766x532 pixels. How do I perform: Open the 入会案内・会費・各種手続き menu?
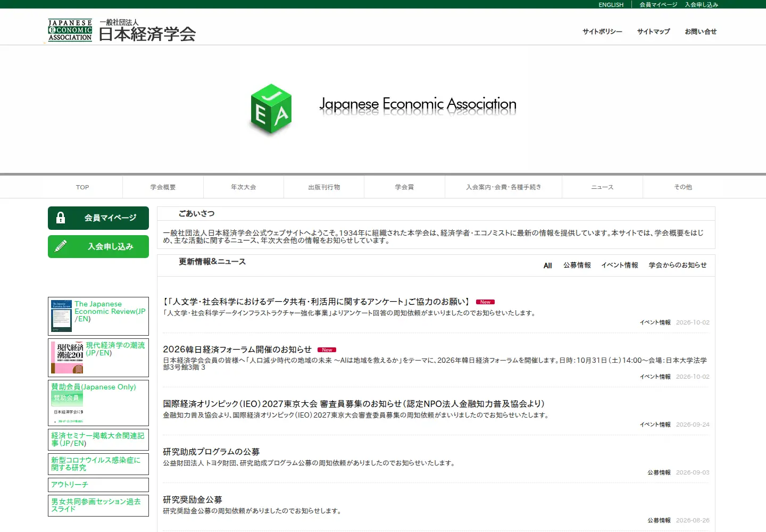coord(503,187)
